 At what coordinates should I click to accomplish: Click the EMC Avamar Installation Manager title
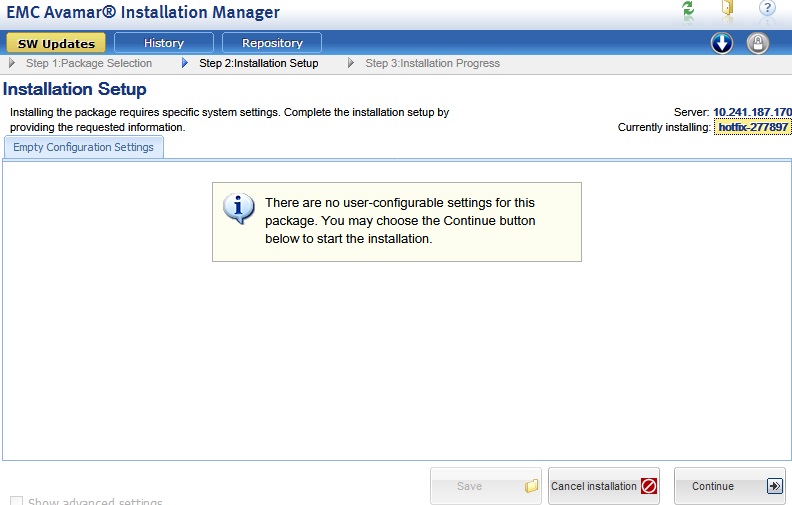coord(143,12)
